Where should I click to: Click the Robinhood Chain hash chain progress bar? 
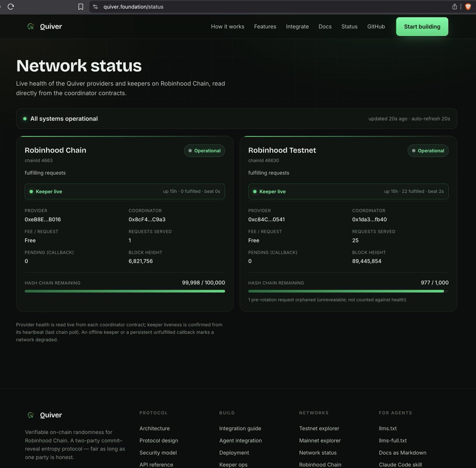click(x=125, y=291)
